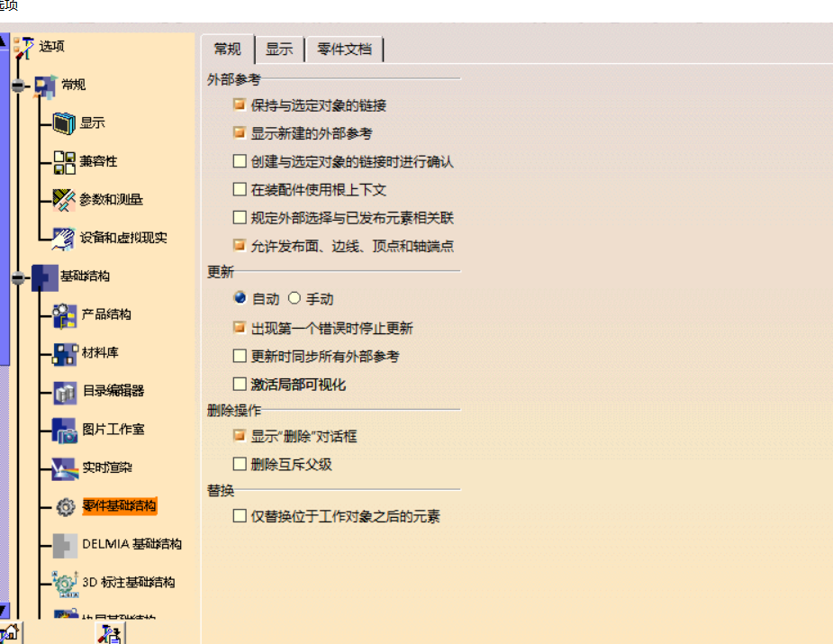Select the 目录编辑器 icon
Screen dimensions: 833x644
65,393
